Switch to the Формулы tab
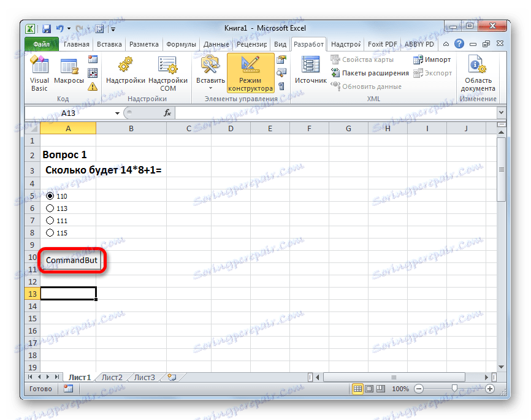Screen dimensions: 531x420 pos(181,44)
